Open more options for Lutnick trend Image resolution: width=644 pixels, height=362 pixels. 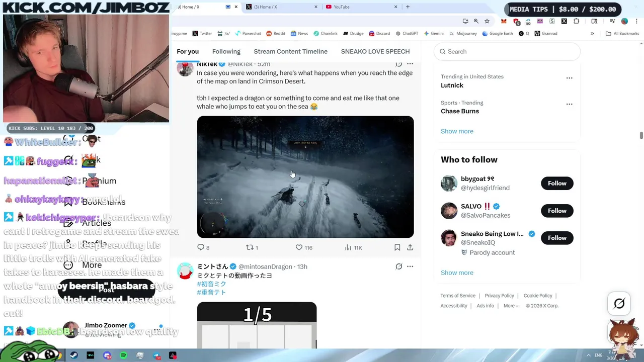[569, 78]
